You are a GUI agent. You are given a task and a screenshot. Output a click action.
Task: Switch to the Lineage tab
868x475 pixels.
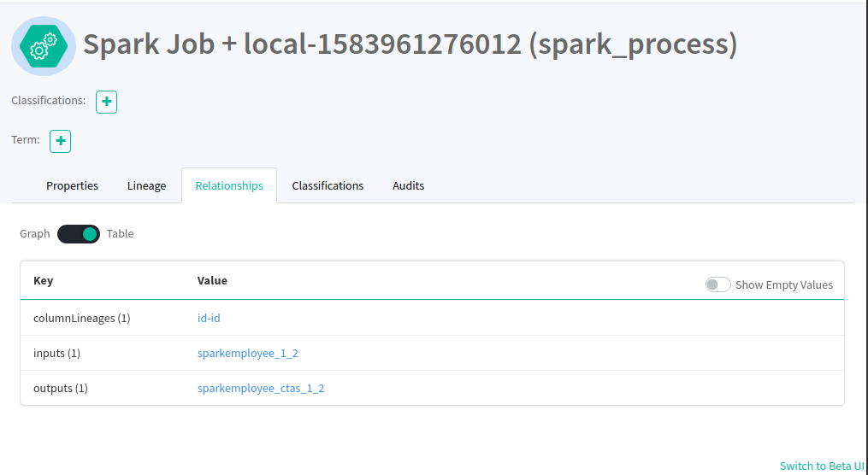click(147, 185)
